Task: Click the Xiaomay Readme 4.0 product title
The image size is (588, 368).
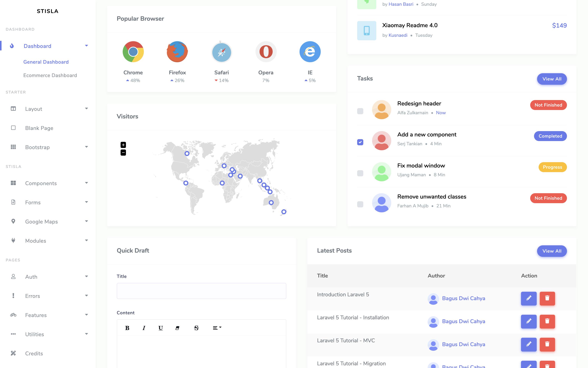Action: [410, 25]
